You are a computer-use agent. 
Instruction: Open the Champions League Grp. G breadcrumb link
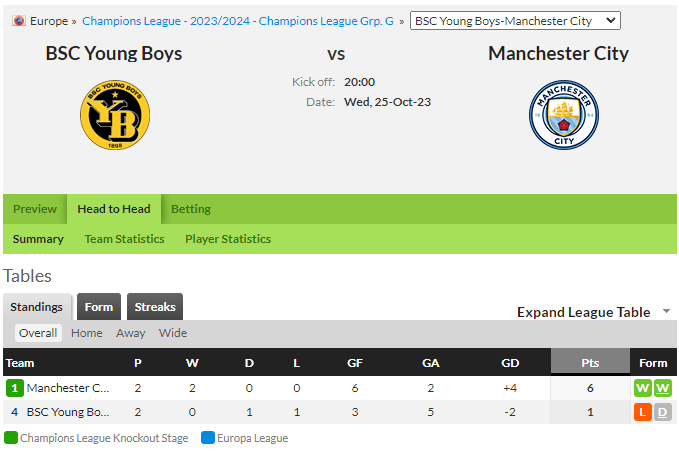tap(238, 21)
